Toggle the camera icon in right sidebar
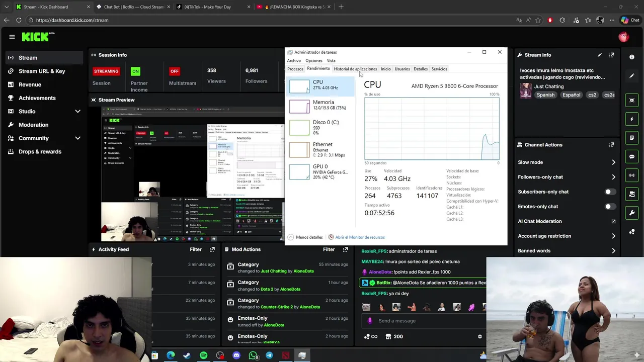This screenshot has width=644, height=362. coord(632,194)
